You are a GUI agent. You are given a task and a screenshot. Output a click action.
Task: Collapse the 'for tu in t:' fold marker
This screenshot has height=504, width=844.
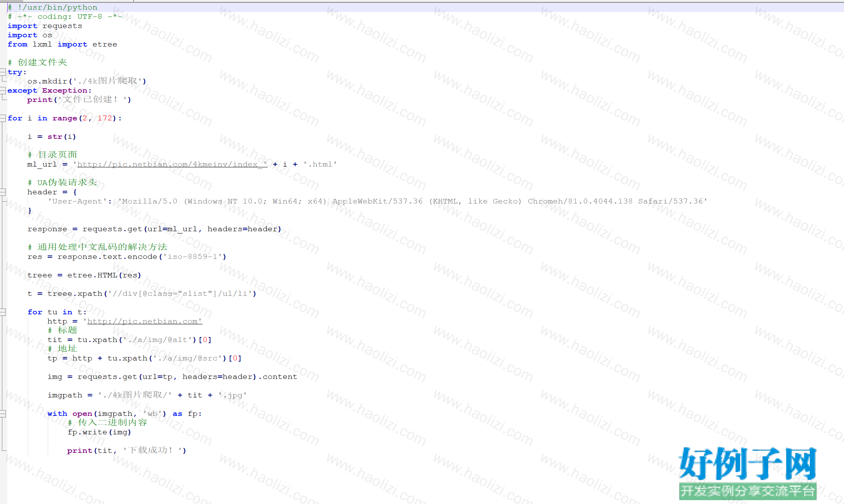3,312
